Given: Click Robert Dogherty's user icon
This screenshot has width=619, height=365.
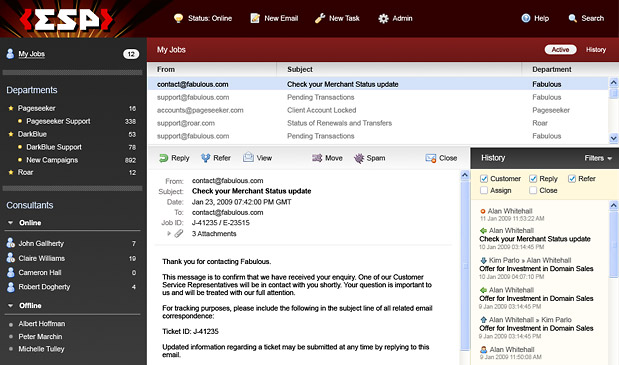Looking at the screenshot, I should (11, 287).
